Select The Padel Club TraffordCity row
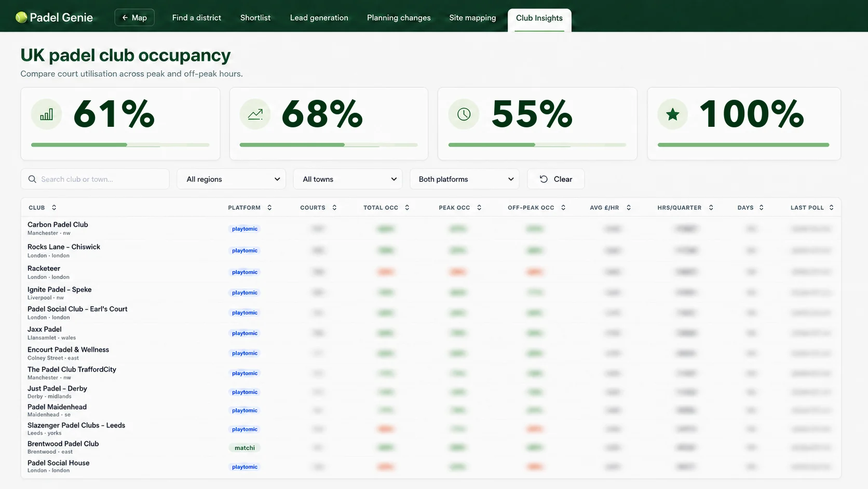Image resolution: width=868 pixels, height=489 pixels. [x=431, y=373]
